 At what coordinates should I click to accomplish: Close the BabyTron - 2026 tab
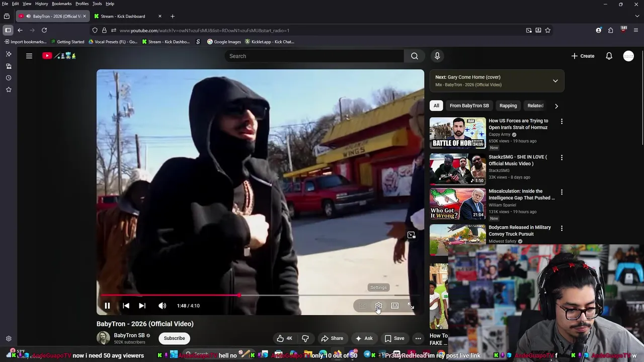click(x=84, y=16)
